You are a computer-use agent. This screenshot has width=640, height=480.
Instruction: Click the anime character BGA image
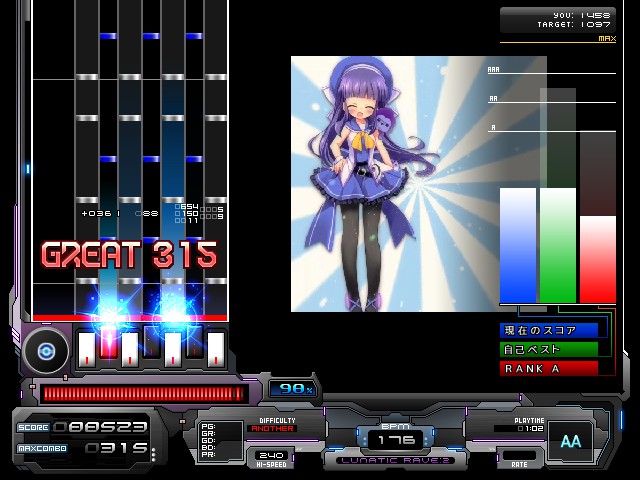[x=418, y=184]
